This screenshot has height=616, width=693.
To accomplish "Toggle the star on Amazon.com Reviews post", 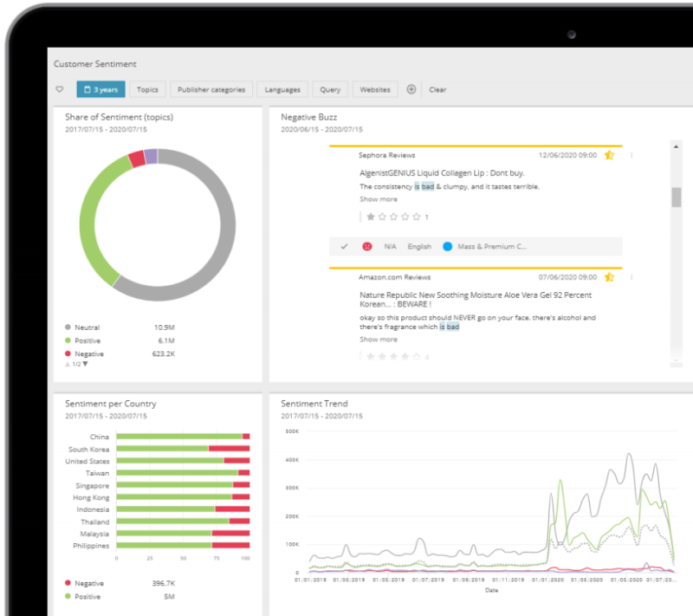I will point(610,277).
